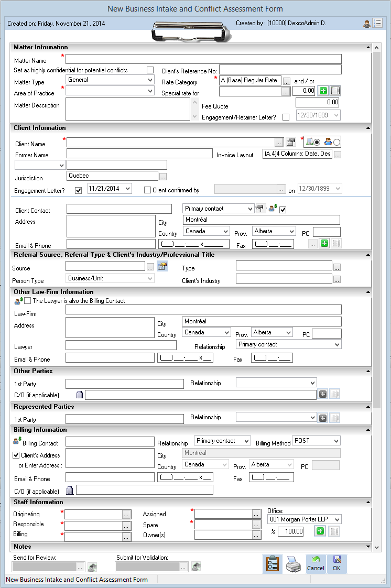Check Engagement/Retainer Letter checkbox
This screenshot has height=588, width=391.
pyautogui.click(x=286, y=117)
